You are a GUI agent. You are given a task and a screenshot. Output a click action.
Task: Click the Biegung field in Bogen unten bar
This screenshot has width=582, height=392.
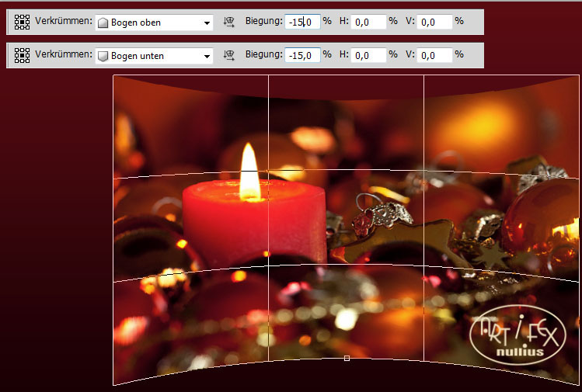click(x=302, y=55)
